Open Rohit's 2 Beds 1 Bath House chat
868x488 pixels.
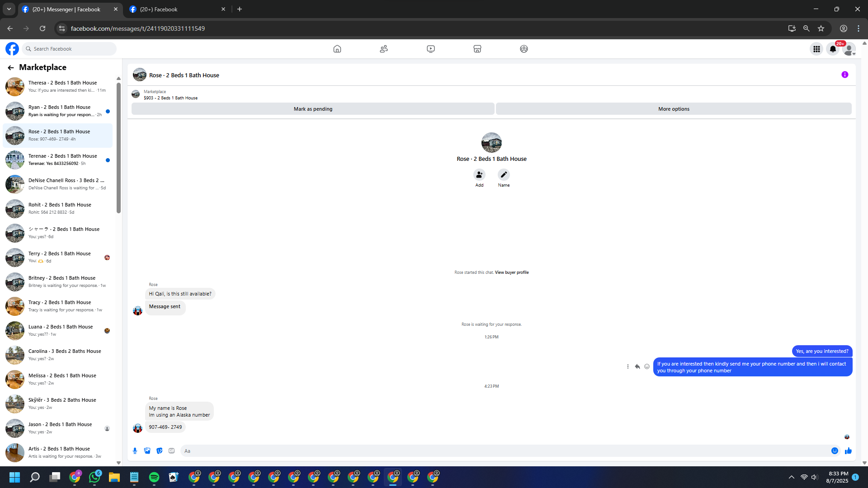pyautogui.click(x=58, y=209)
